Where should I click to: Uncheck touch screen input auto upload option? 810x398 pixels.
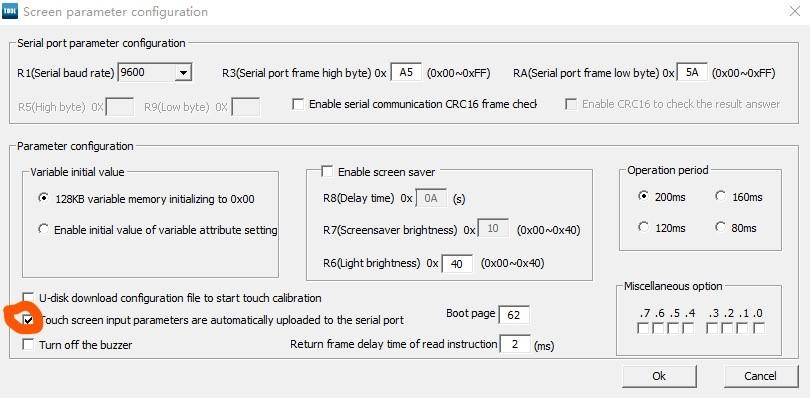pyautogui.click(x=28, y=320)
